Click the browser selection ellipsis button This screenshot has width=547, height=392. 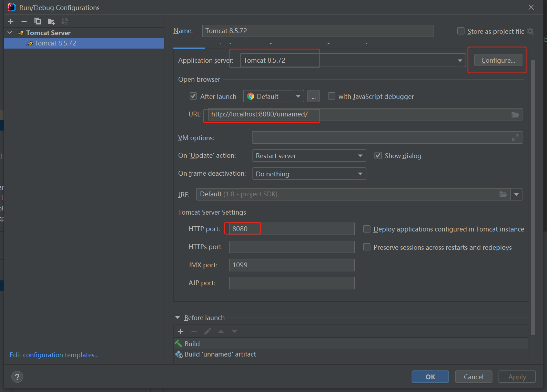point(313,96)
